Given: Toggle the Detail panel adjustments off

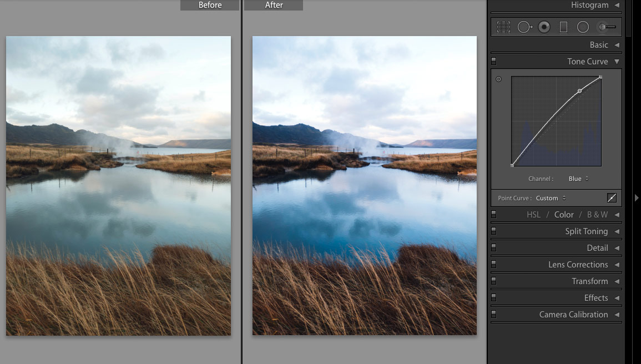Looking at the screenshot, I should pos(494,247).
